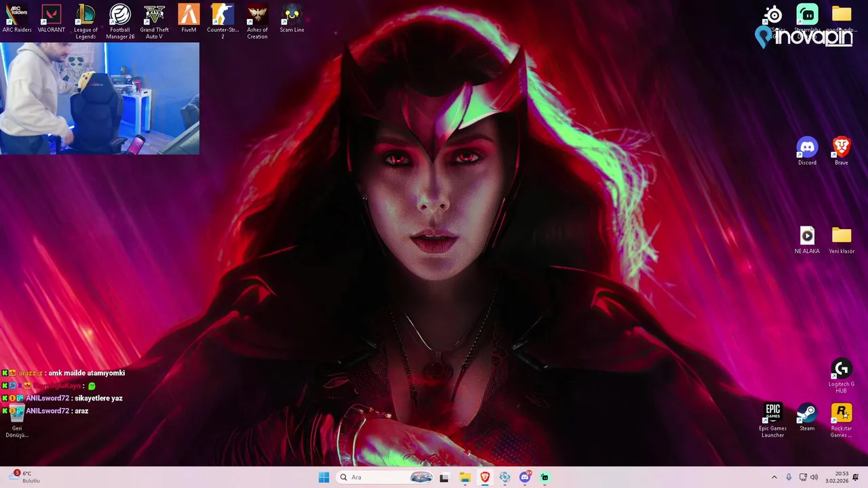Screen dimensions: 868x488
Task: Open the ARC Raiders desktop shortcut
Action: click(x=17, y=18)
